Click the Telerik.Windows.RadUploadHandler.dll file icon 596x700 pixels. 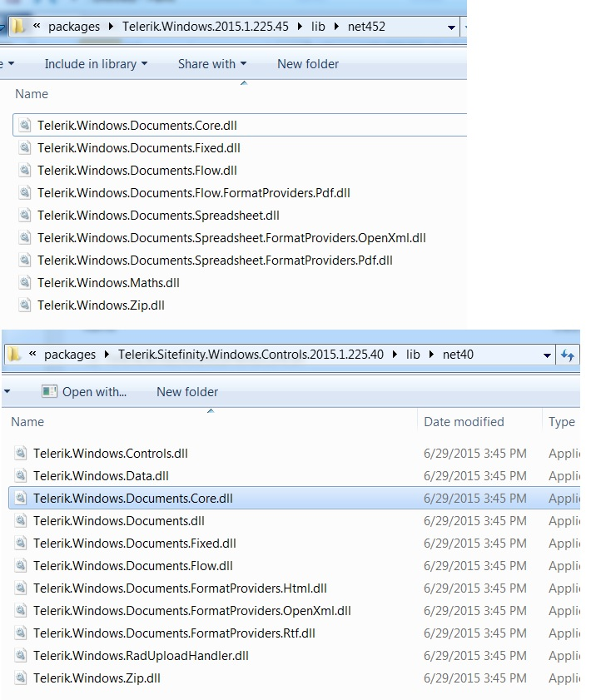pyautogui.click(x=21, y=656)
